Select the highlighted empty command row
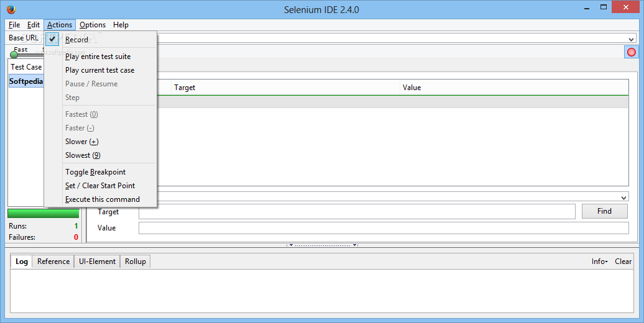 pos(392,102)
